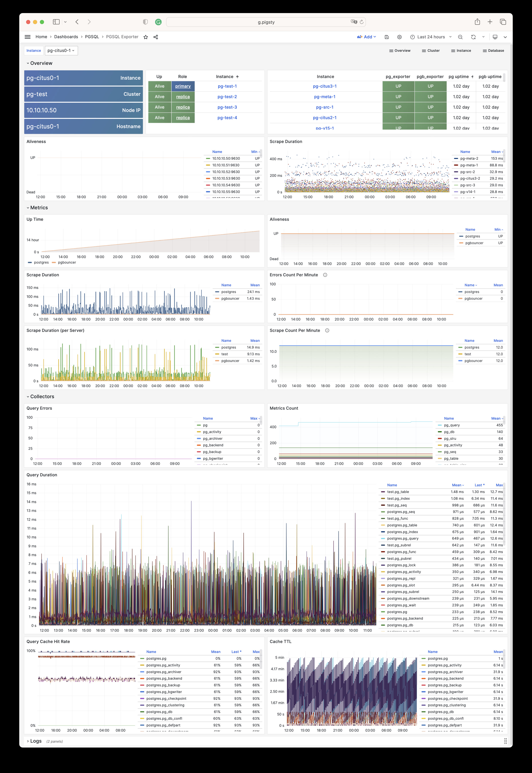Open the Grafana main menu hamburger icon
The image size is (532, 773).
click(27, 37)
